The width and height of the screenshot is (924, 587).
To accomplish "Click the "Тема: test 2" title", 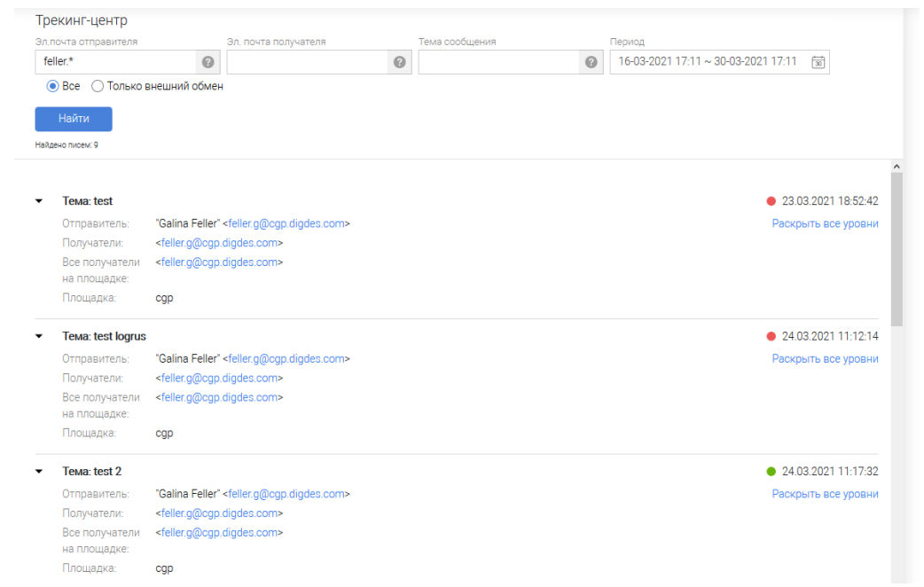I will (x=92, y=471).
